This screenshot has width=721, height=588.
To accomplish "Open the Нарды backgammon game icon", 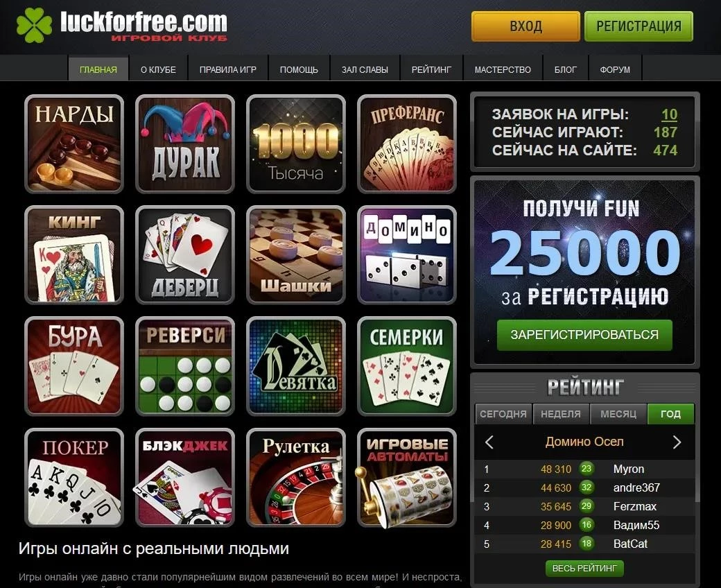I will [74, 144].
